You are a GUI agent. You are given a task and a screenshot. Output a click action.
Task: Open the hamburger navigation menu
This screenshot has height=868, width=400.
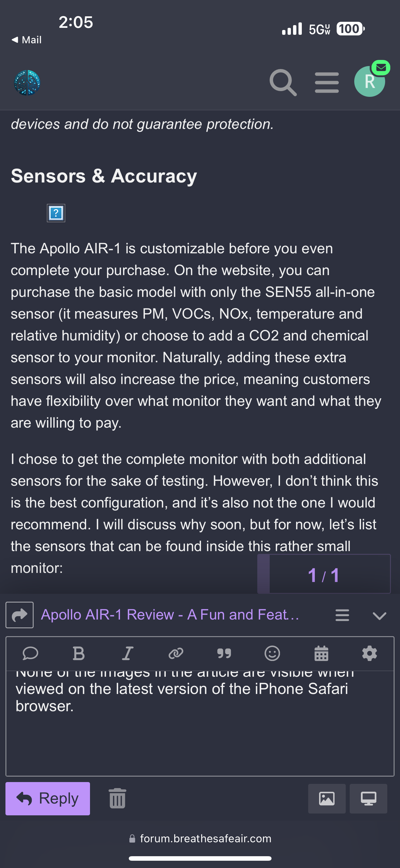point(326,82)
